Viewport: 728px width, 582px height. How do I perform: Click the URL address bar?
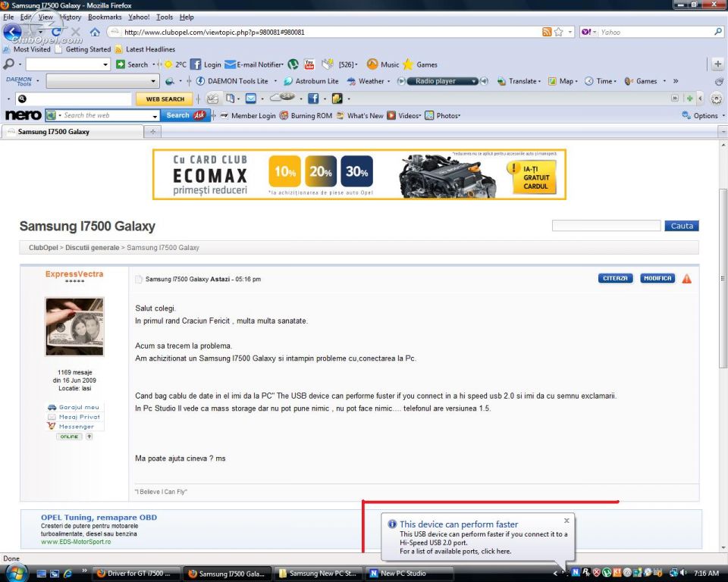pos(325,32)
